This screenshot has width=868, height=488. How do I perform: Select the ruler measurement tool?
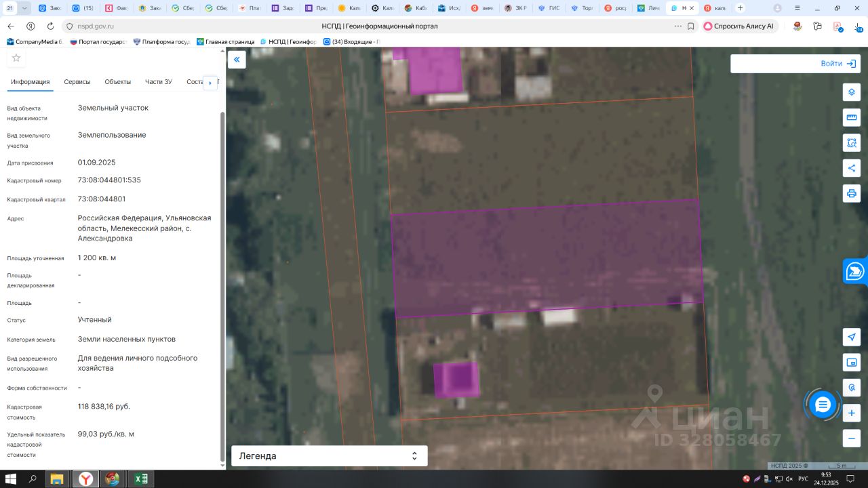click(x=852, y=118)
